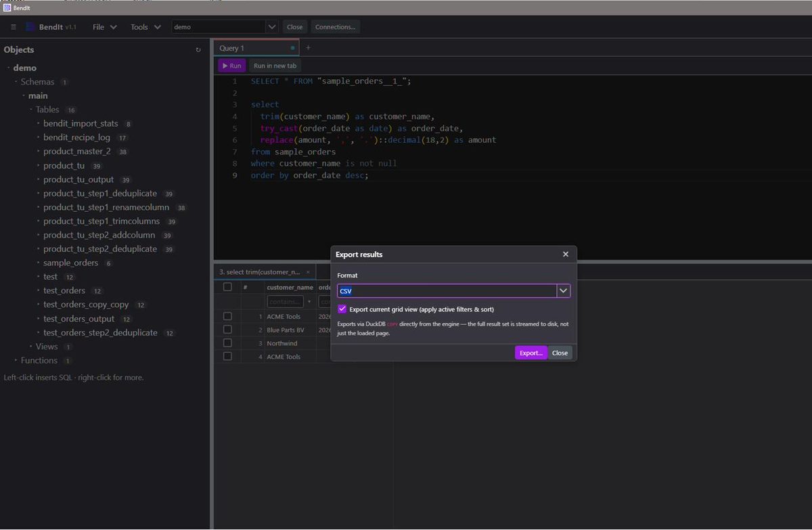
Task: Close the '3. select trim' result tab
Action: (308, 272)
